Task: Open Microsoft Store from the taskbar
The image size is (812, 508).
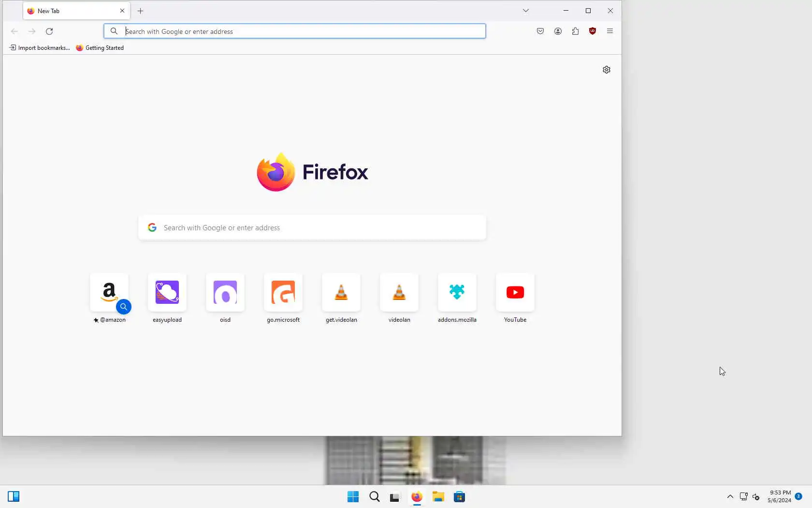Action: [460, 497]
